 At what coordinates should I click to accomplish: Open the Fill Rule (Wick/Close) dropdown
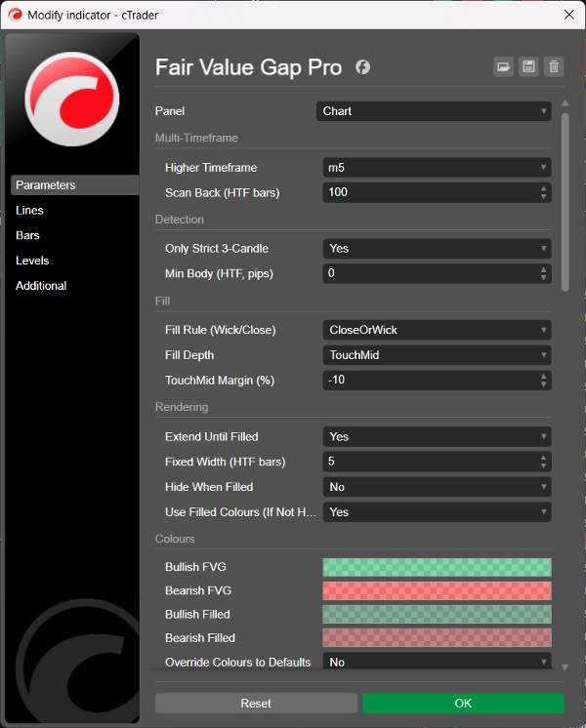437,331
